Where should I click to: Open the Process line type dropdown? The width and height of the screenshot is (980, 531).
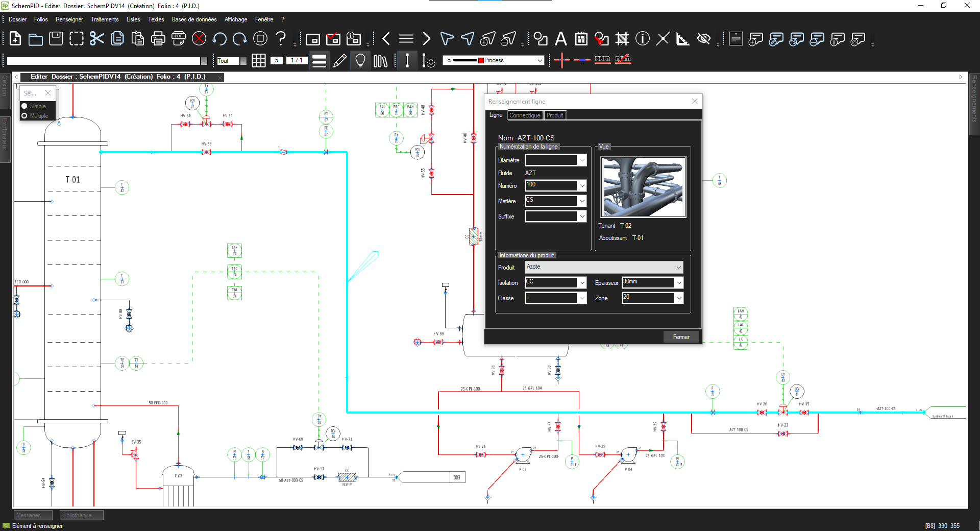[540, 60]
